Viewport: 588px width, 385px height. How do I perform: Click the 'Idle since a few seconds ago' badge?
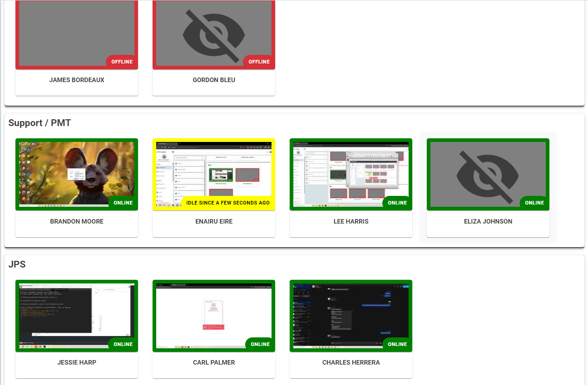click(227, 203)
